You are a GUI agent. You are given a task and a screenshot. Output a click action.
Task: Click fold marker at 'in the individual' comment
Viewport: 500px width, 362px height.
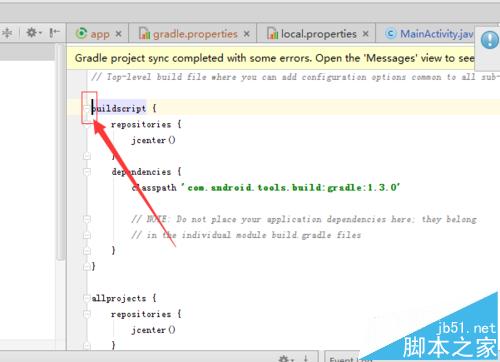[87, 235]
